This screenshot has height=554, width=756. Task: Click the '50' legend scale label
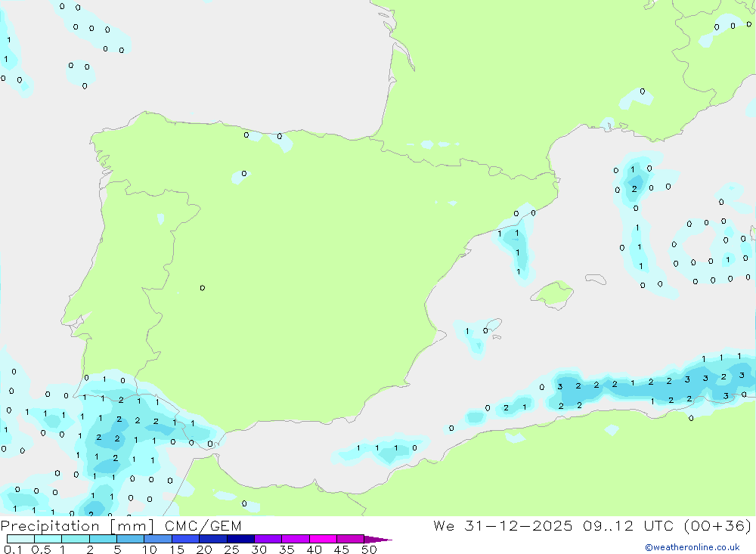point(370,549)
